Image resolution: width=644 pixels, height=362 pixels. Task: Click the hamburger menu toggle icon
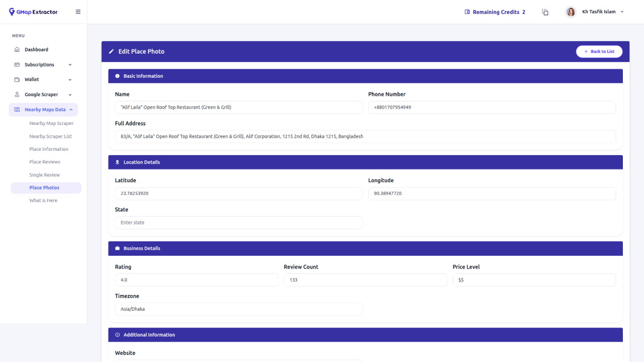point(78,12)
